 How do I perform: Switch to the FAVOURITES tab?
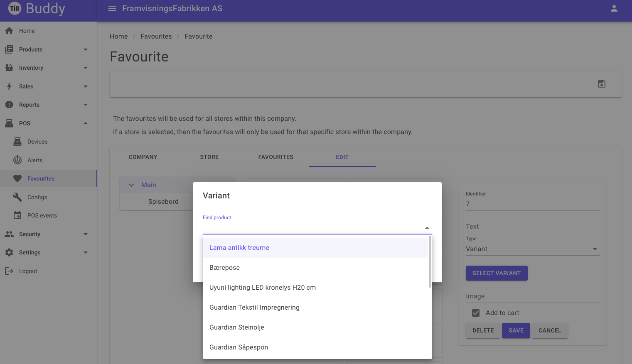pos(276,157)
